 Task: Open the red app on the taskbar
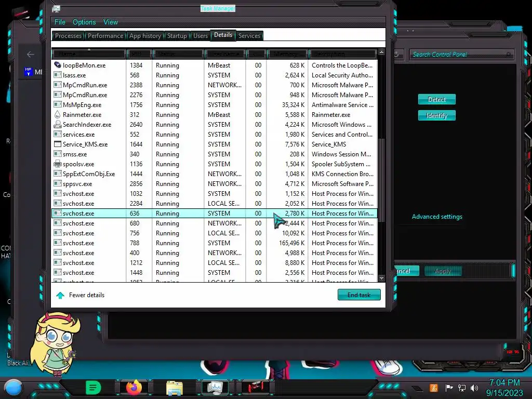[x=256, y=388]
